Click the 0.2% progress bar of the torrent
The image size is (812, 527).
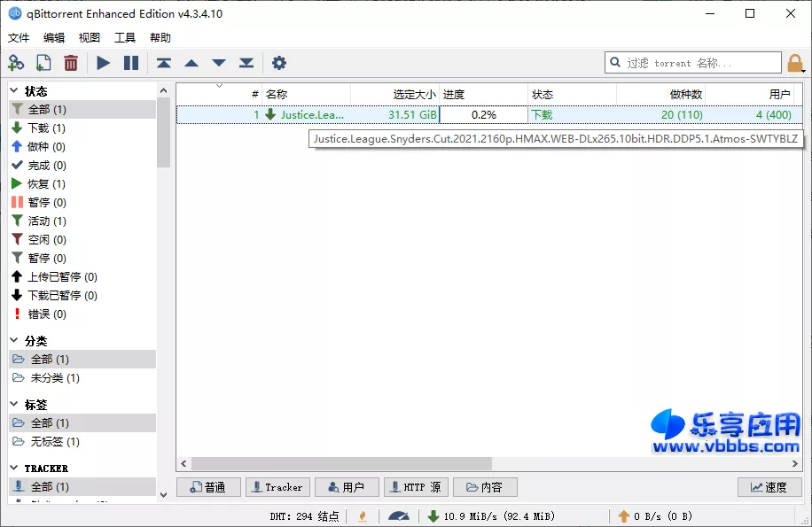point(483,114)
